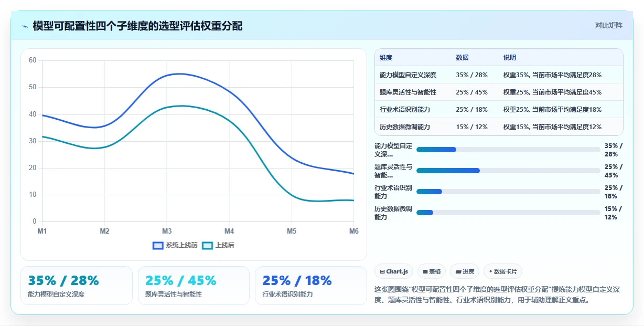Click the 30 y-axis label
Image resolution: width=644 pixels, height=326 pixels.
[33, 141]
